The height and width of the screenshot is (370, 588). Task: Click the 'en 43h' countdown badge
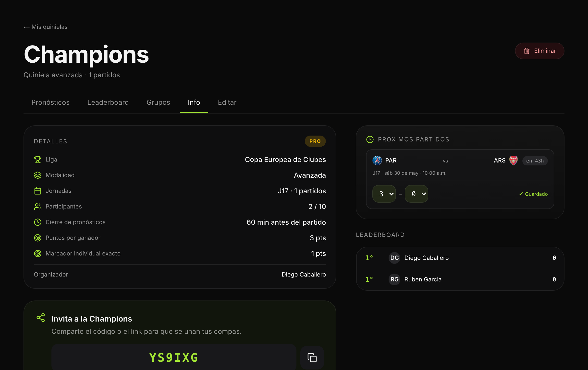(535, 161)
